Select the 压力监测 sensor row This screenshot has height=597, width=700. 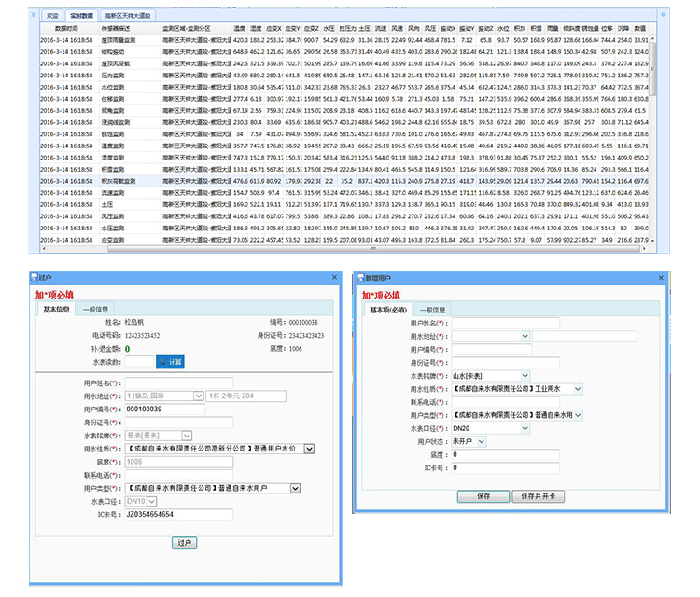tap(343, 76)
